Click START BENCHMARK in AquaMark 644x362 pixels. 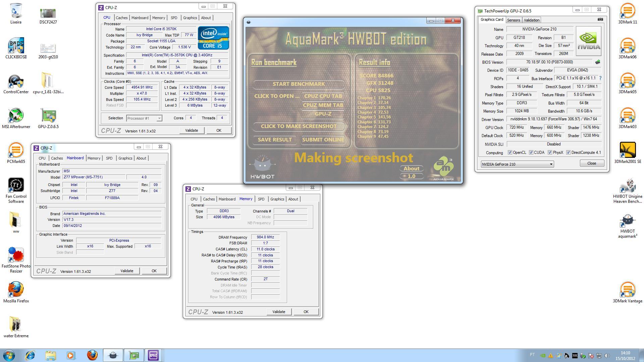click(x=299, y=84)
